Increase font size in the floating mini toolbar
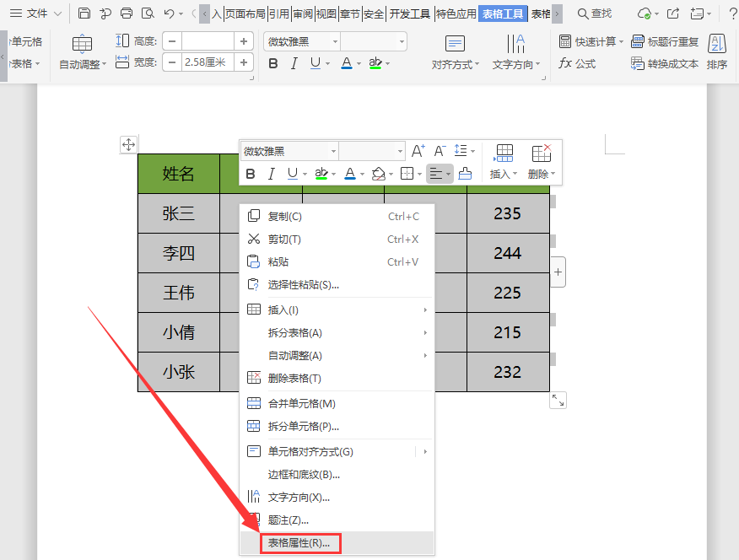The image size is (739, 560). (x=418, y=151)
